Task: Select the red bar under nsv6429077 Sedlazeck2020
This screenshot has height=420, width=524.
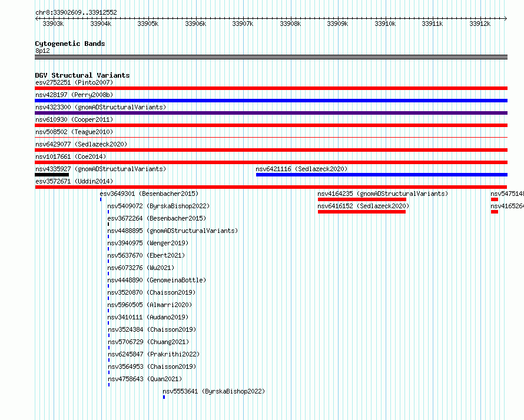Action: pos(271,150)
